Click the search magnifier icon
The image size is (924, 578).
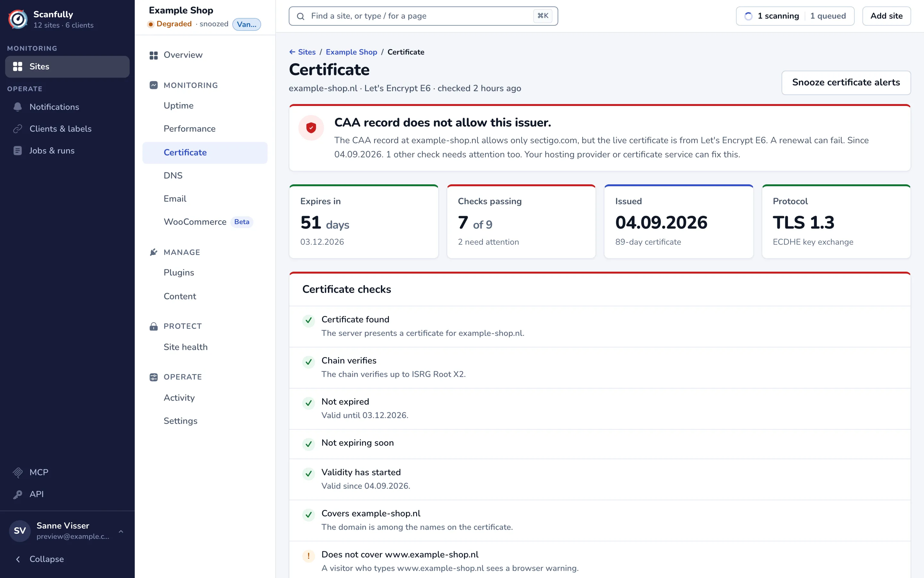point(301,16)
